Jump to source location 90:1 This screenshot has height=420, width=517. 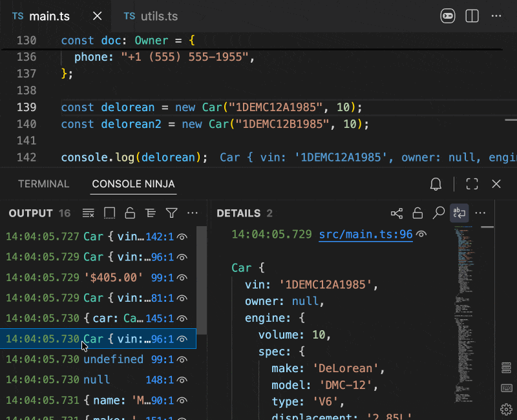tap(162, 400)
